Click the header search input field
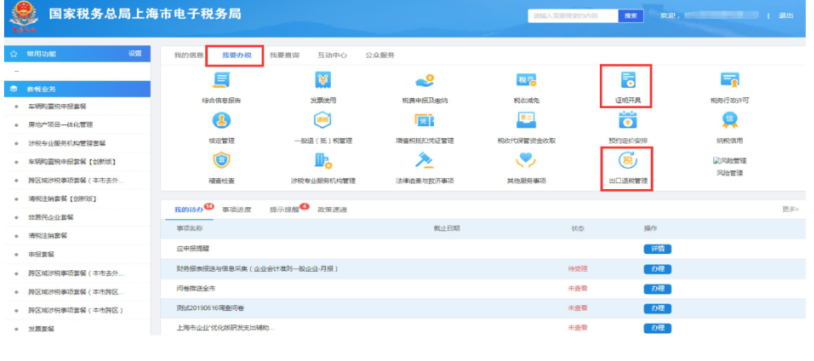The image size is (814, 361). pos(573,16)
